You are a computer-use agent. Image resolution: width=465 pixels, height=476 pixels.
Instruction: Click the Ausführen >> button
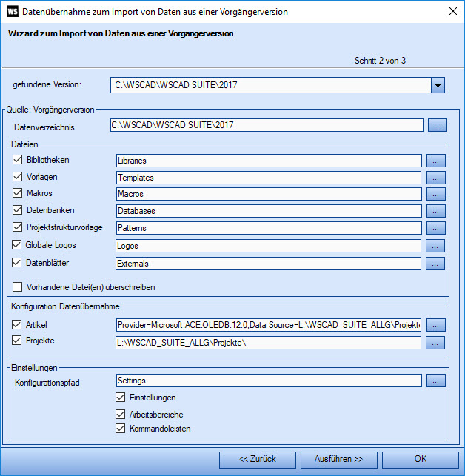pyautogui.click(x=339, y=460)
